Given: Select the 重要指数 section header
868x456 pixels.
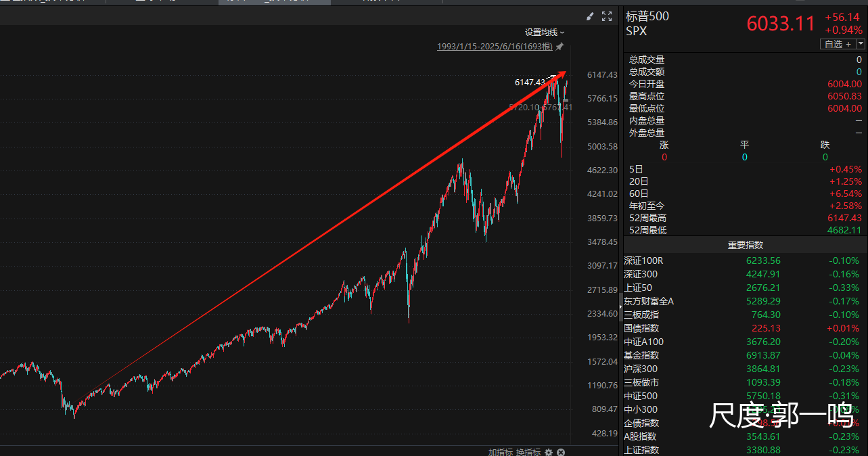Looking at the screenshot, I should click(x=745, y=245).
